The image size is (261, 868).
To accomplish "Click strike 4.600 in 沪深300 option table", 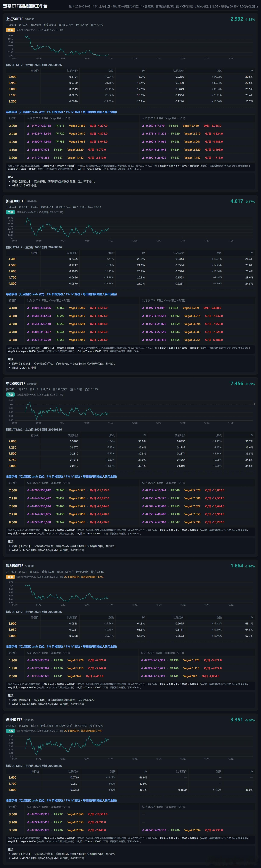I will point(13,271).
